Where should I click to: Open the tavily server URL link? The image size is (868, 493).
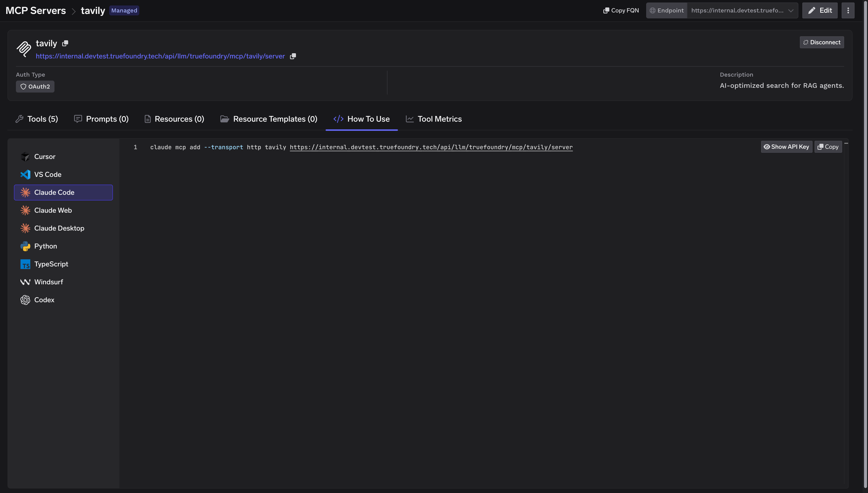pyautogui.click(x=160, y=56)
